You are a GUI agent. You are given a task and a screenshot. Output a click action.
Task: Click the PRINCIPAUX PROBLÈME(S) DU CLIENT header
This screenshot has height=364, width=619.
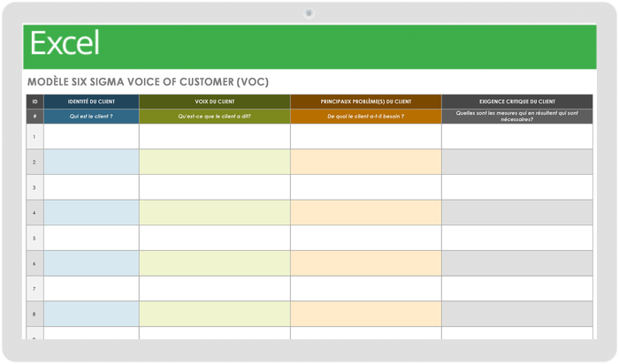366,102
